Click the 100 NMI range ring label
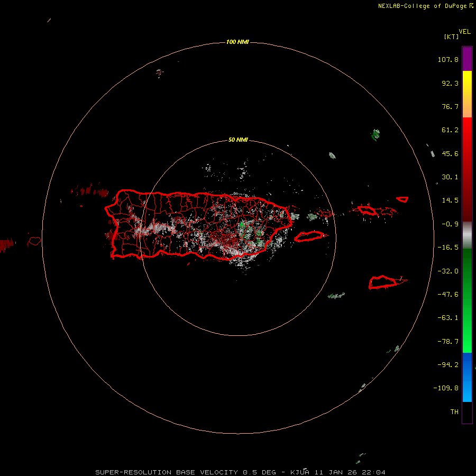Image resolution: width=476 pixels, height=476 pixels. point(237,42)
